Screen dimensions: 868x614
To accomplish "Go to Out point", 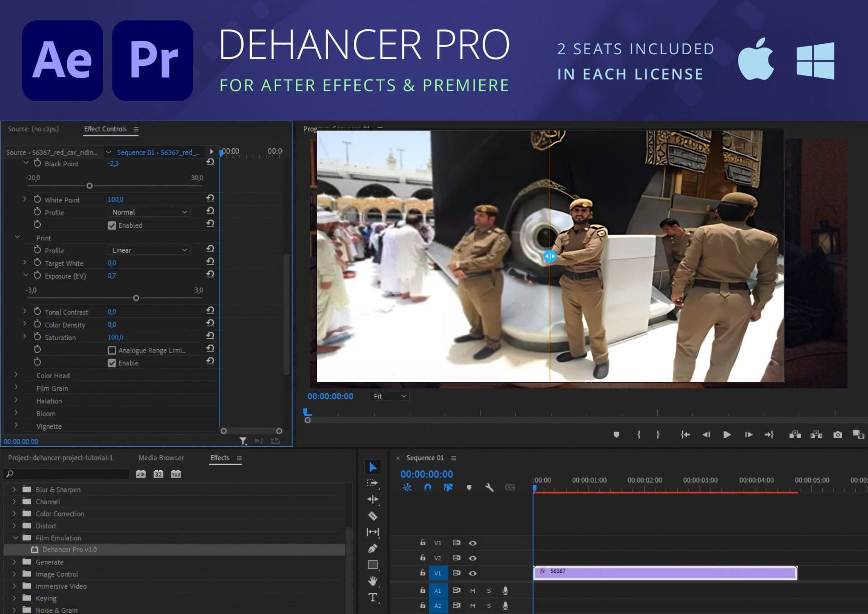I will (x=769, y=435).
